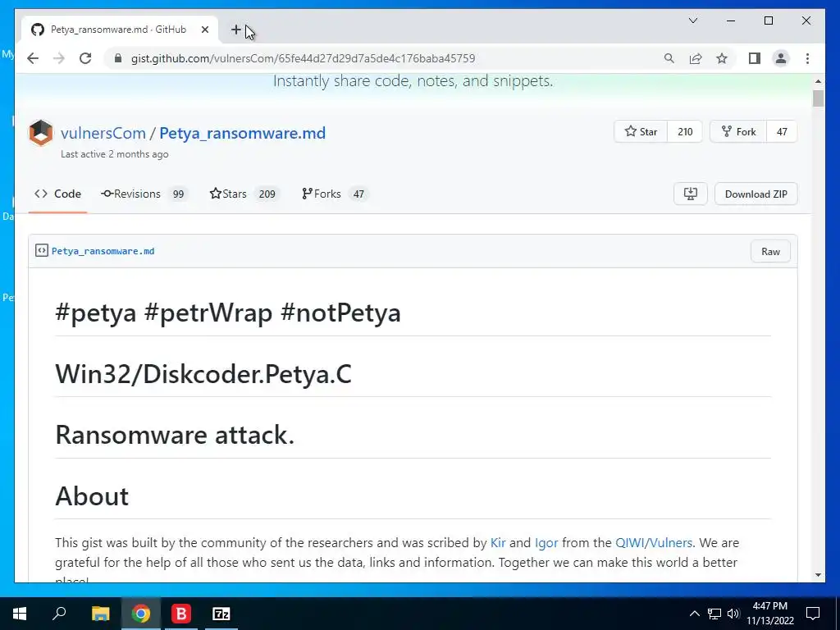Share this page using the share icon

pos(696,58)
